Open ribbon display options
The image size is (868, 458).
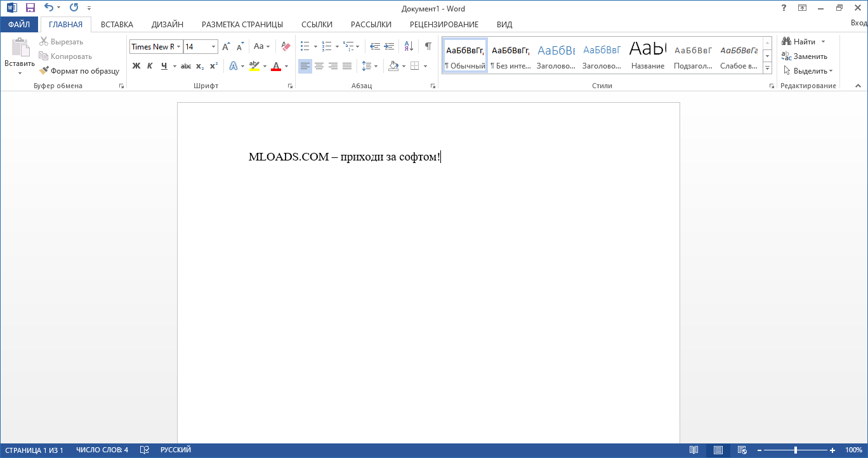point(803,8)
